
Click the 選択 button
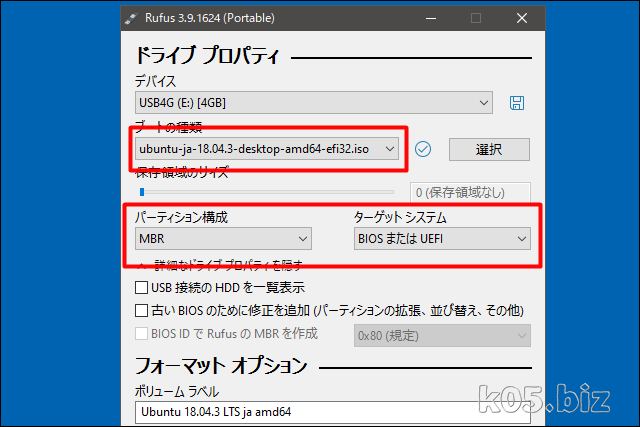pyautogui.click(x=489, y=149)
